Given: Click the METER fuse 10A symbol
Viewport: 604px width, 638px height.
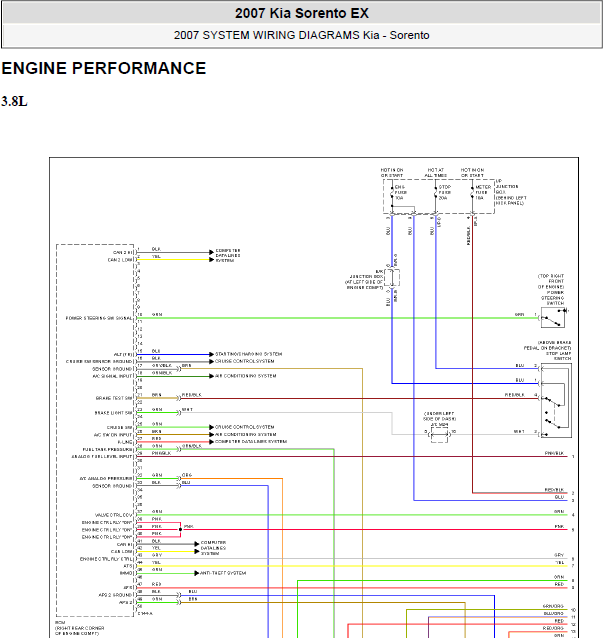Looking at the screenshot, I should [474, 192].
